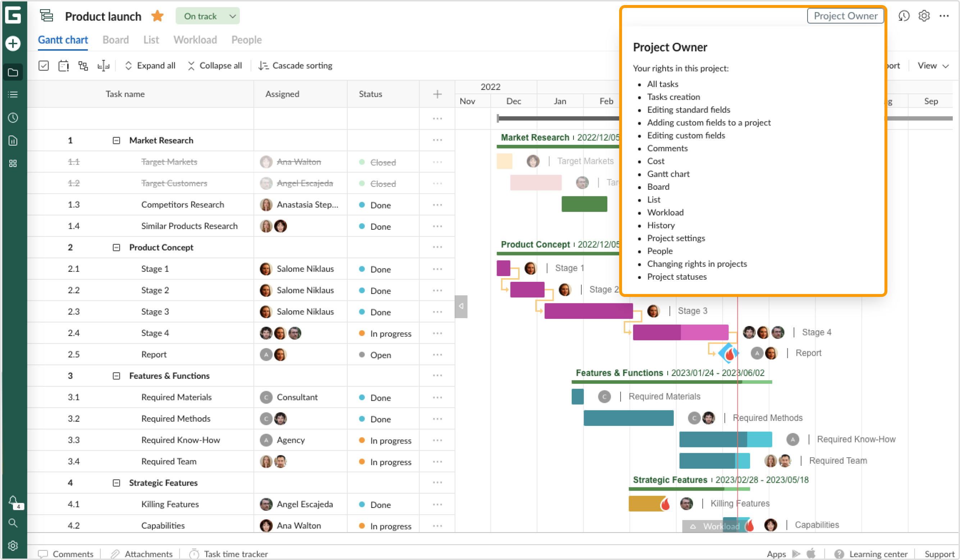
Task: Collapse the Strategic Features group
Action: (x=116, y=483)
